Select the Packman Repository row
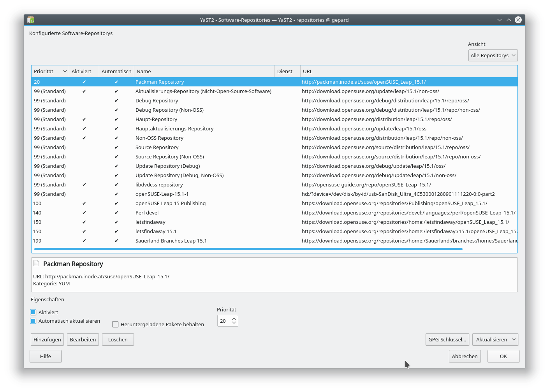Image resolution: width=549 pixels, height=392 pixels. click(x=274, y=82)
